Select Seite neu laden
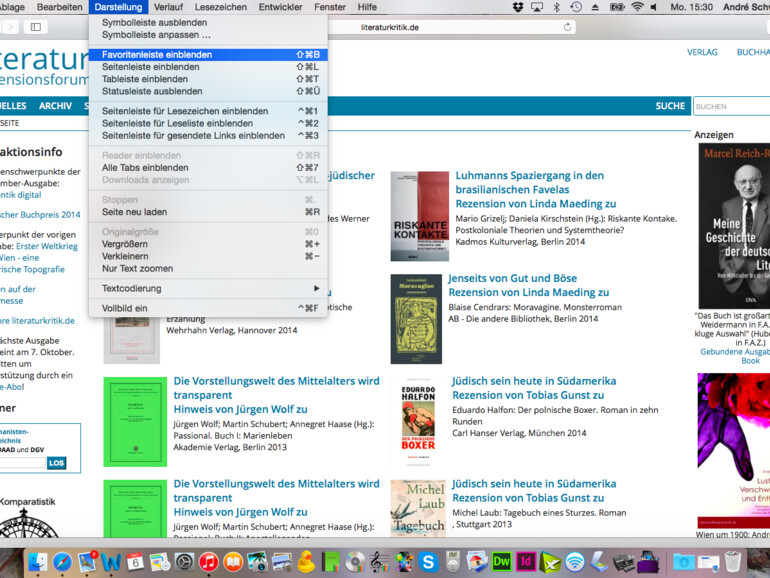 (208, 212)
